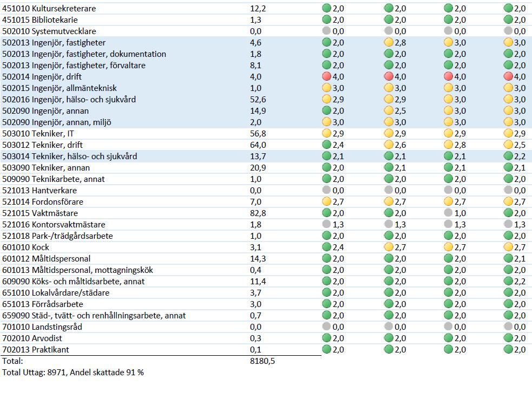532x398 pixels.
Task: Click the total value 8180,5
Action: click(x=262, y=361)
